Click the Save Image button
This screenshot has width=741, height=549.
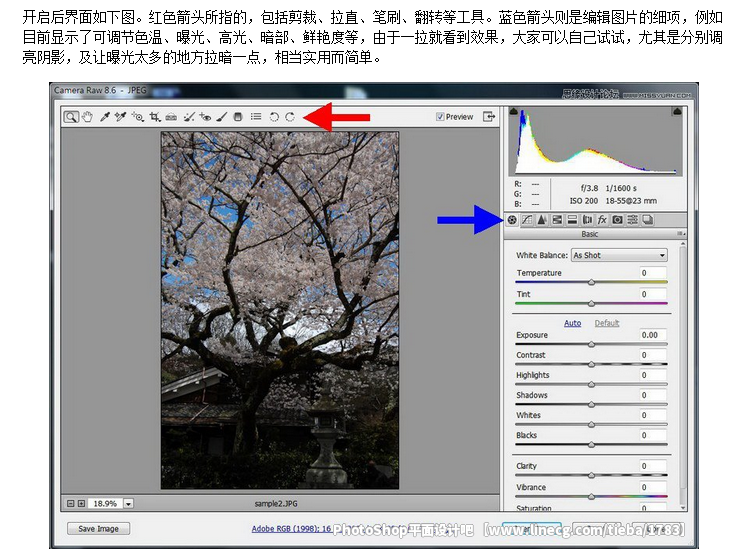click(98, 529)
